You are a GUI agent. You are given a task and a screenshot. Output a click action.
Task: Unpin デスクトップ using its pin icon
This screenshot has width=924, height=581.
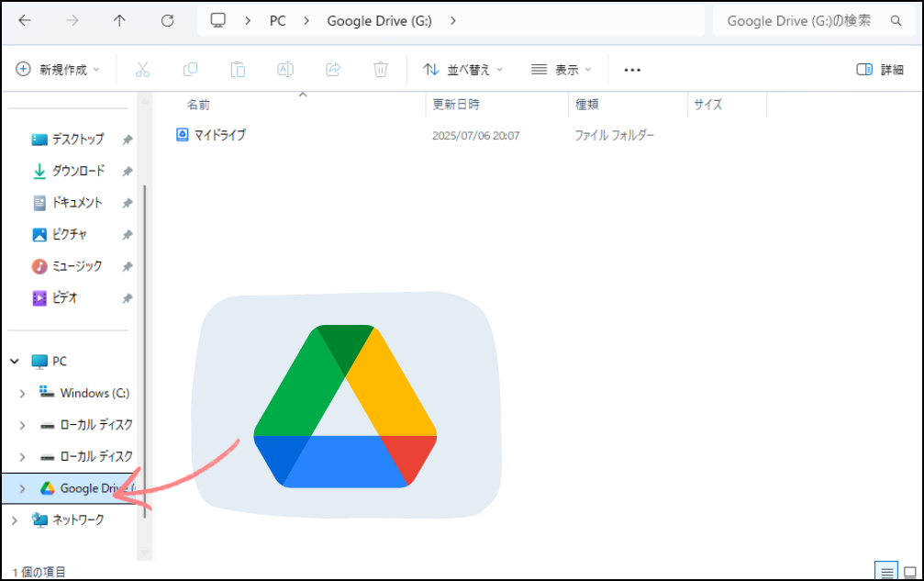128,140
